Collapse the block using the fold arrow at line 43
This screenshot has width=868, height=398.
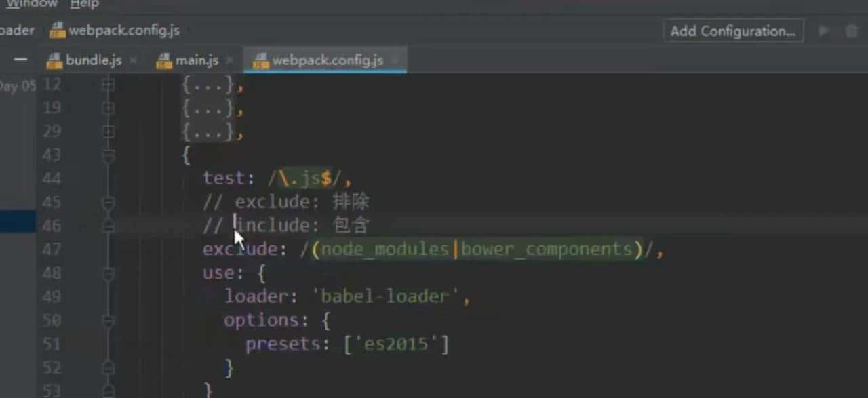[x=108, y=155]
